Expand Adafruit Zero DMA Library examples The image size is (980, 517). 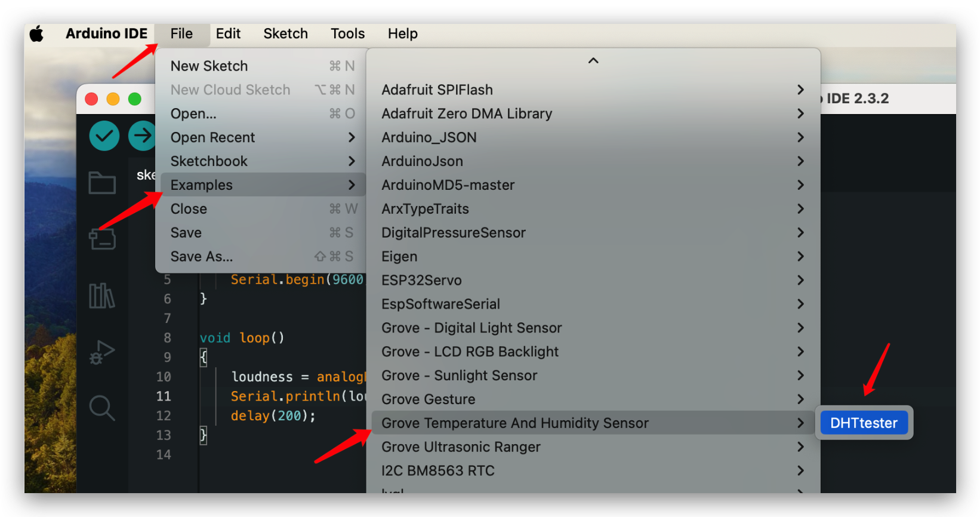[593, 113]
